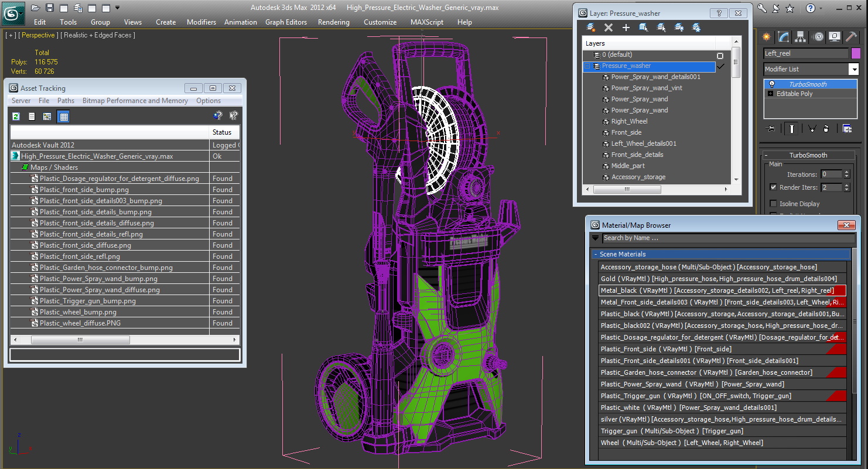The width and height of the screenshot is (868, 469).
Task: Select the Front_side object in layer list
Action: tap(626, 132)
